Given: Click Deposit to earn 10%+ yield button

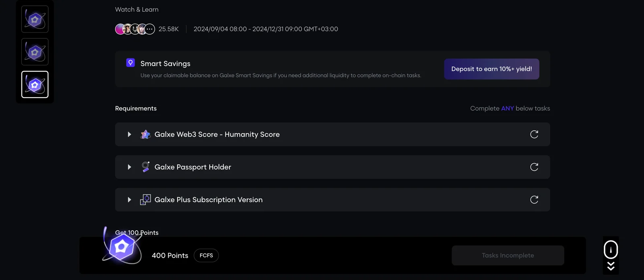Looking at the screenshot, I should (491, 69).
